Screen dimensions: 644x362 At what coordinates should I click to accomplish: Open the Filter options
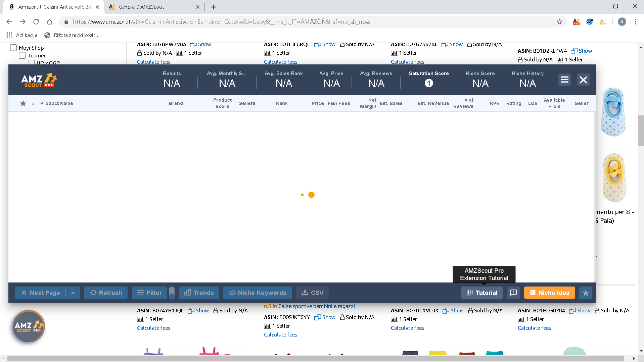click(x=150, y=293)
